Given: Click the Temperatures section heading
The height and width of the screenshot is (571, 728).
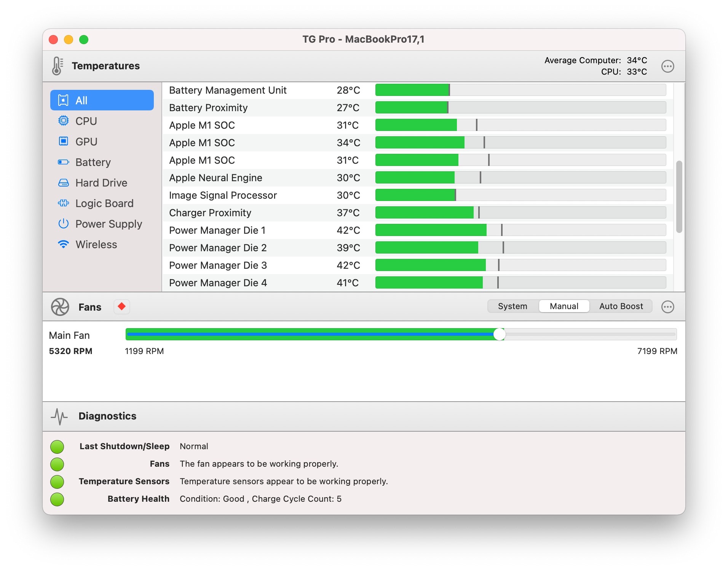Looking at the screenshot, I should pos(106,66).
